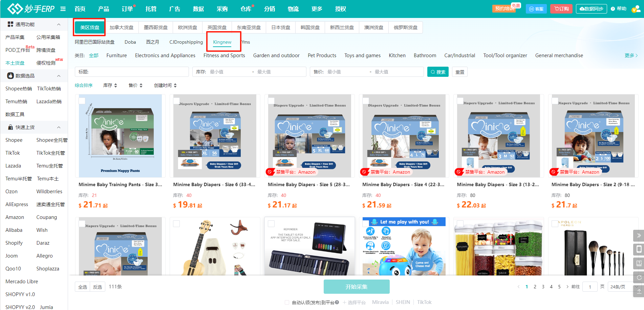Image resolution: width=644 pixels, height=310 pixels.
Task: Check Minime Baby Diapers Size 2 checkbox
Action: [555, 101]
